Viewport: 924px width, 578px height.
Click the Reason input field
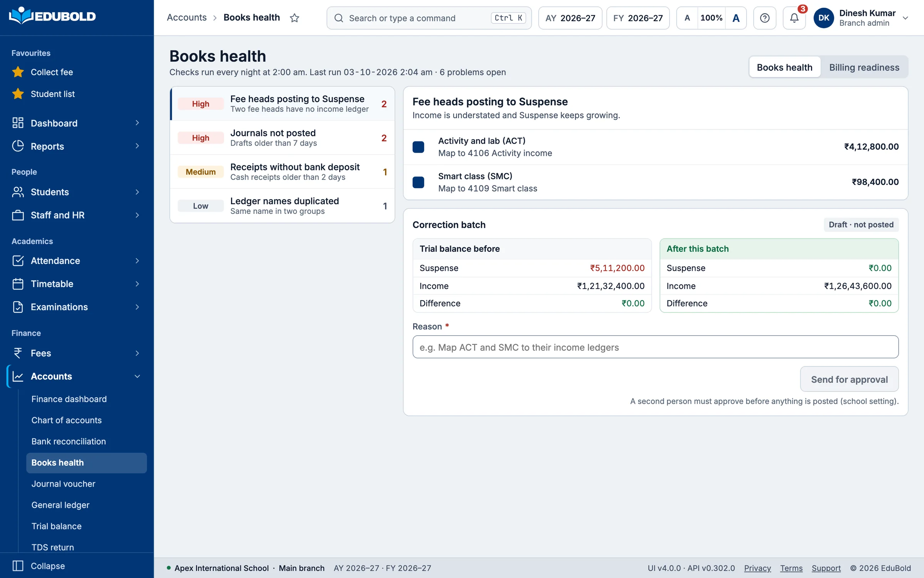tap(655, 347)
